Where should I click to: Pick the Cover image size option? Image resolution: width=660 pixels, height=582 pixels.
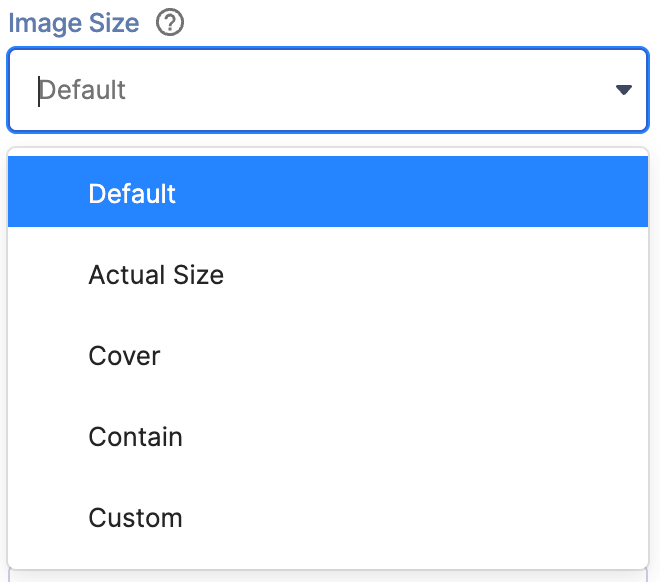(327, 356)
